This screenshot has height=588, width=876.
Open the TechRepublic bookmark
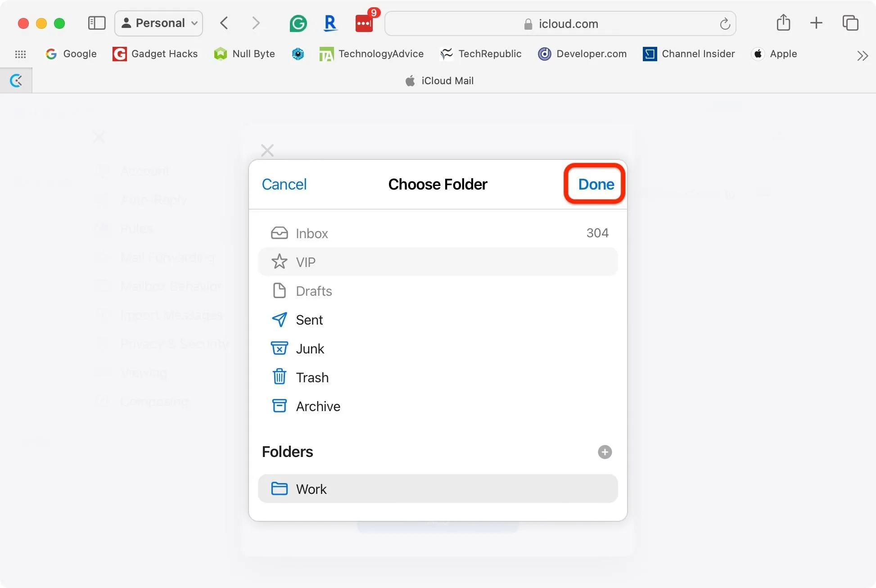(481, 54)
